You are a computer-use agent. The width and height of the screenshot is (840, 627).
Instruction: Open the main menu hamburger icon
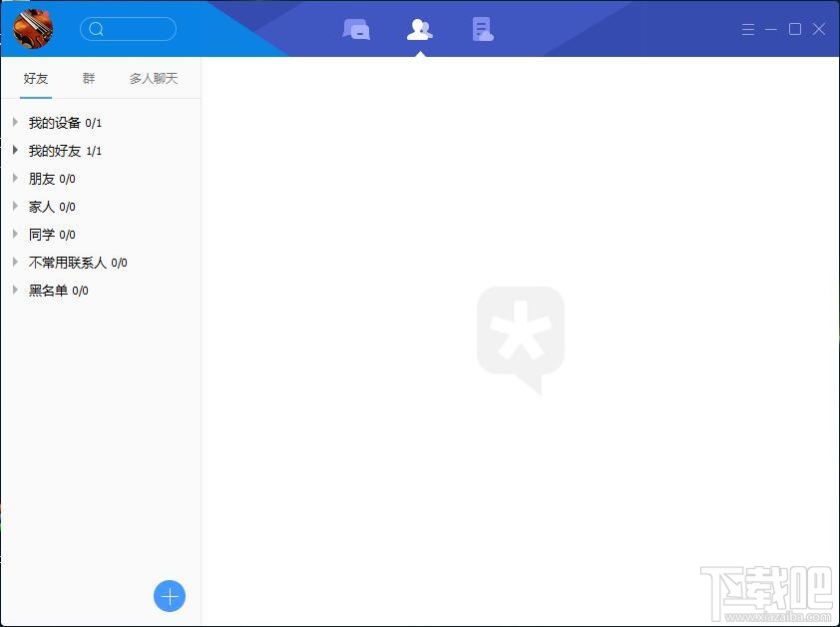(748, 29)
